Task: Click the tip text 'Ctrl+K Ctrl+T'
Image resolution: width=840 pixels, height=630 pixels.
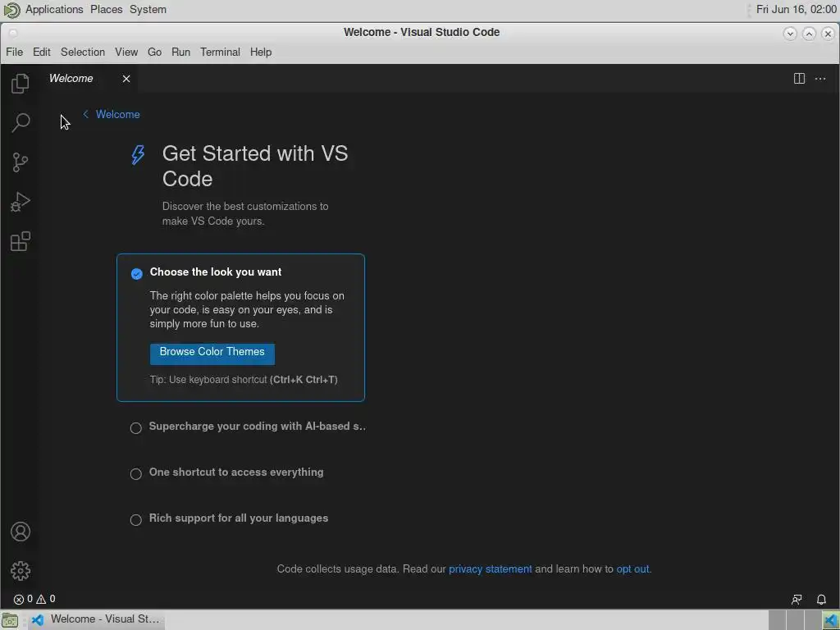Action: coord(304,380)
